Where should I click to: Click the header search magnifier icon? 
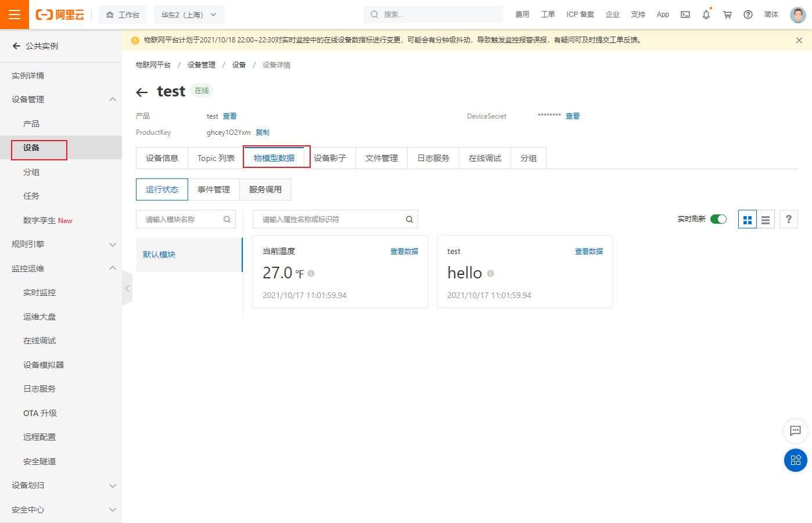[375, 15]
